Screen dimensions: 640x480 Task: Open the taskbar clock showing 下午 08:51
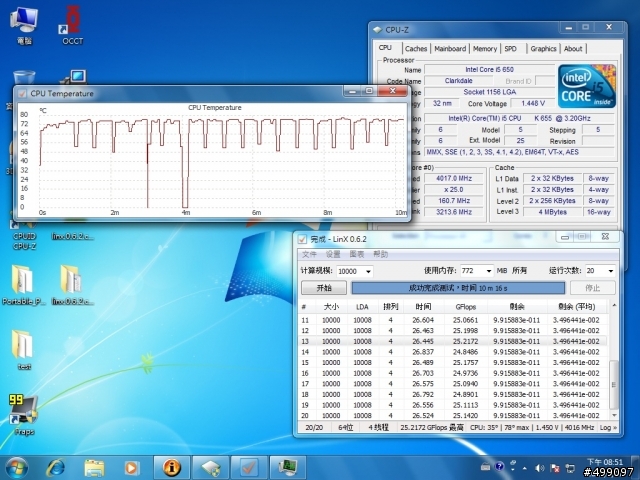click(x=604, y=462)
